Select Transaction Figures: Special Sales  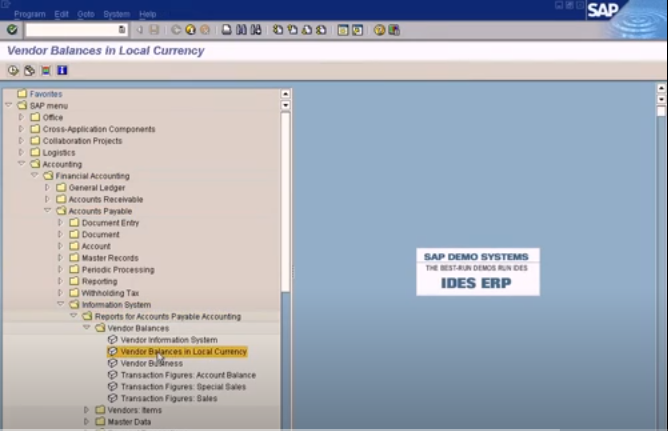click(x=184, y=387)
